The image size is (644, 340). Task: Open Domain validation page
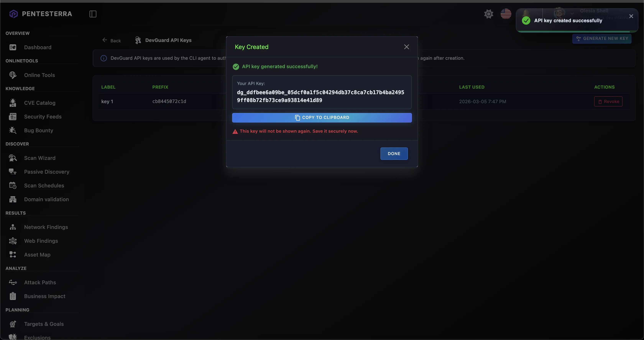47,199
